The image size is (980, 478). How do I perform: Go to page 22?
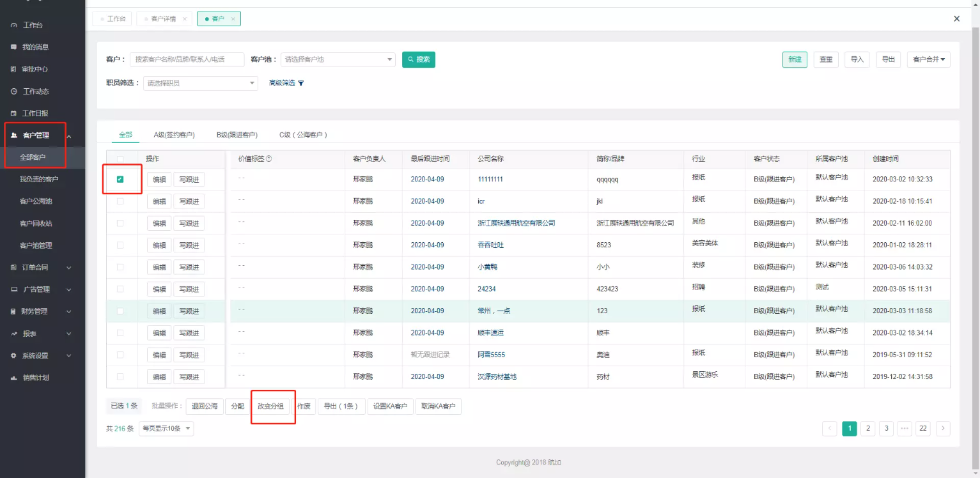click(x=923, y=429)
